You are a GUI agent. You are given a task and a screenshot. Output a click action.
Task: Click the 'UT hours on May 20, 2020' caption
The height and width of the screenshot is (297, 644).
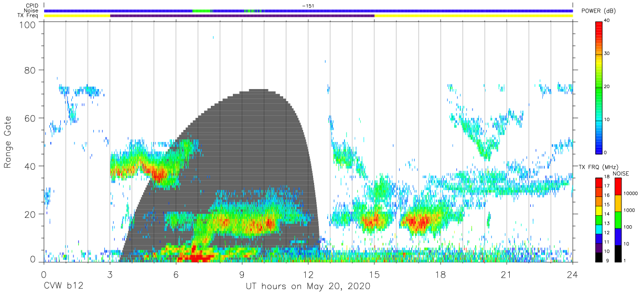(308, 287)
